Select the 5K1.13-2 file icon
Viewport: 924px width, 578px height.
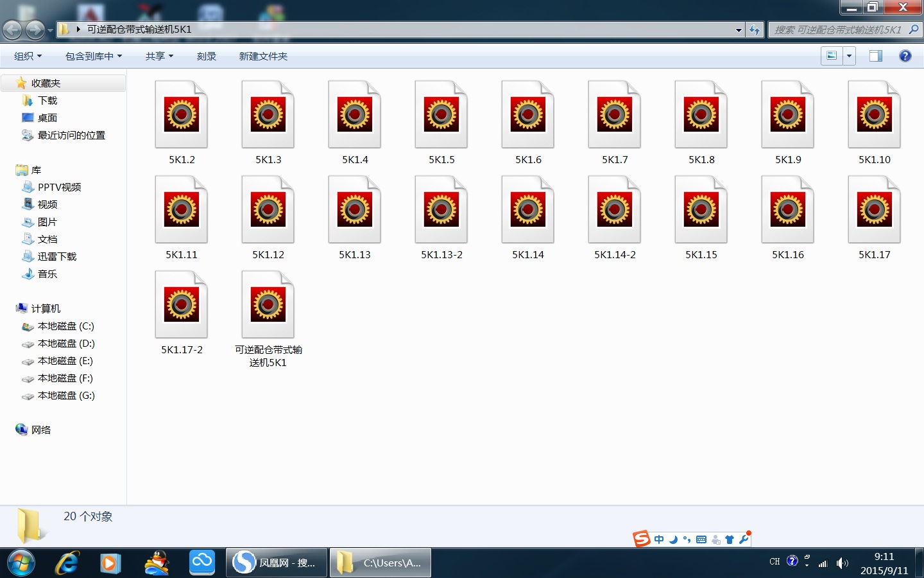(441, 210)
